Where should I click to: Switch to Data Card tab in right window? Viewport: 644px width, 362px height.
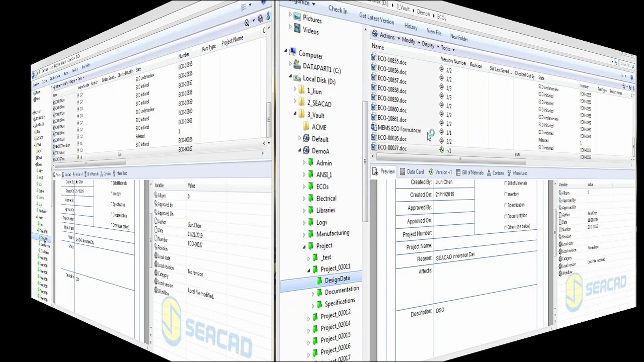(412, 172)
